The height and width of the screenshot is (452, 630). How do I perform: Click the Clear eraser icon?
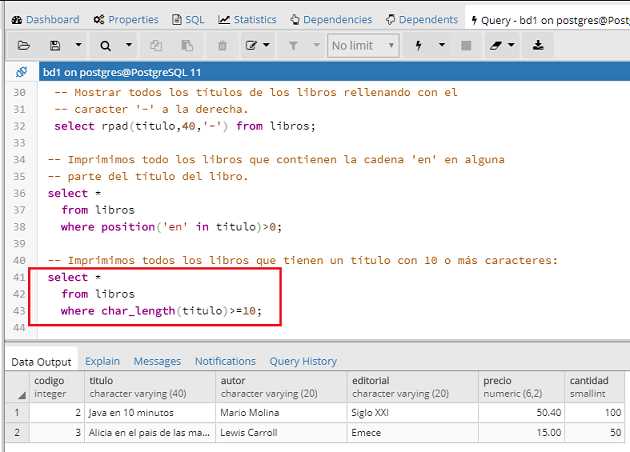tap(495, 45)
